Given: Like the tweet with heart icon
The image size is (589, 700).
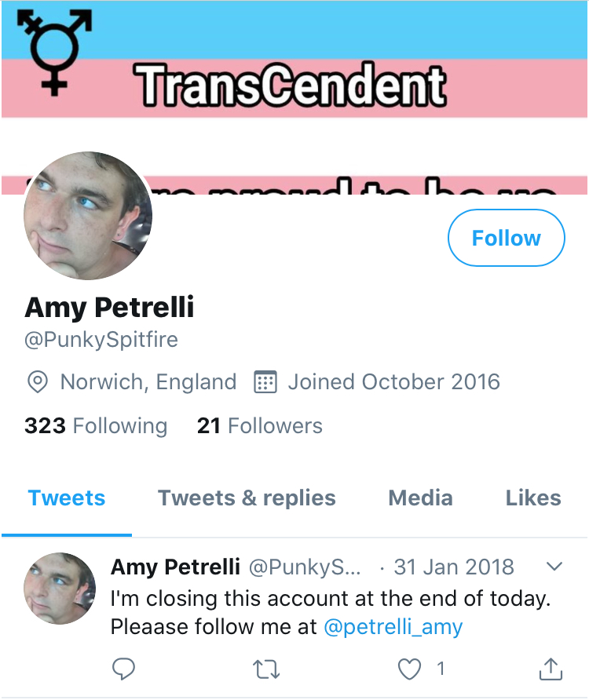Looking at the screenshot, I should [x=409, y=669].
